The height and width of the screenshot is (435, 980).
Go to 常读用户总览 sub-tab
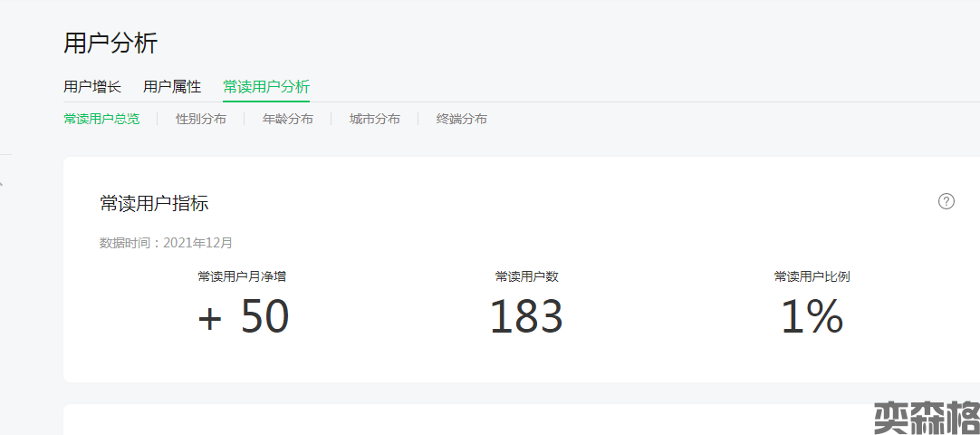point(101,119)
